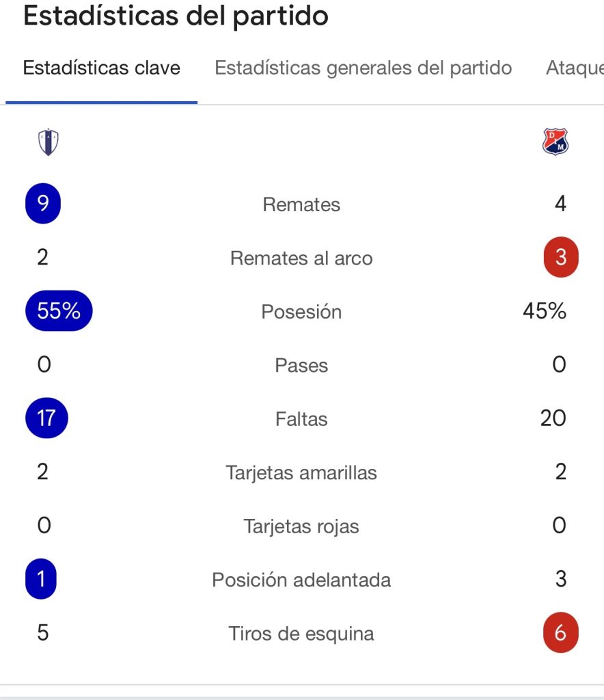Select the Estadísticas clave tab
The image size is (604, 700).
pyautogui.click(x=102, y=68)
